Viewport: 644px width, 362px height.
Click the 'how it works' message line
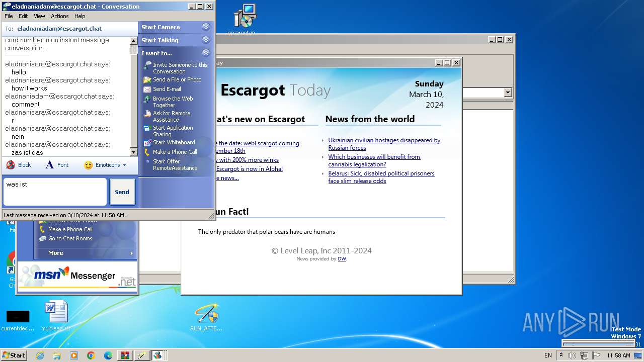coord(29,88)
